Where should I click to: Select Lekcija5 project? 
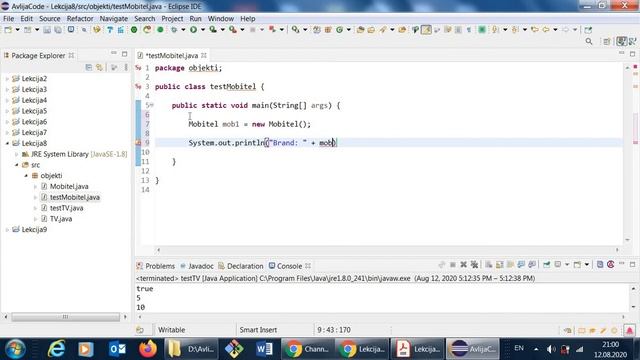pos(34,111)
